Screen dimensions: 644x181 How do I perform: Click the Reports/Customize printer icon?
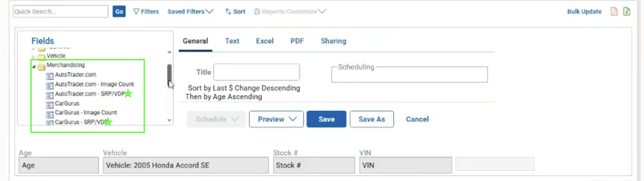tap(257, 12)
